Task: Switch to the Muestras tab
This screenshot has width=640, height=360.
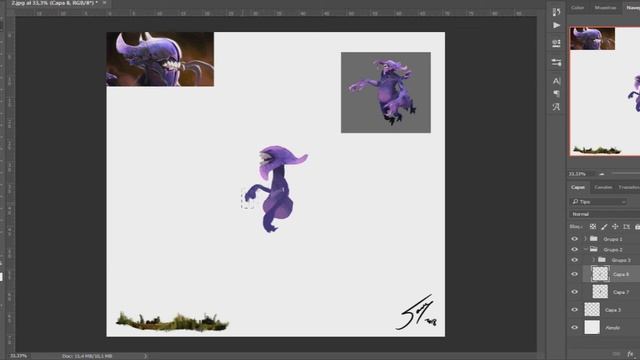Action: (605, 7)
